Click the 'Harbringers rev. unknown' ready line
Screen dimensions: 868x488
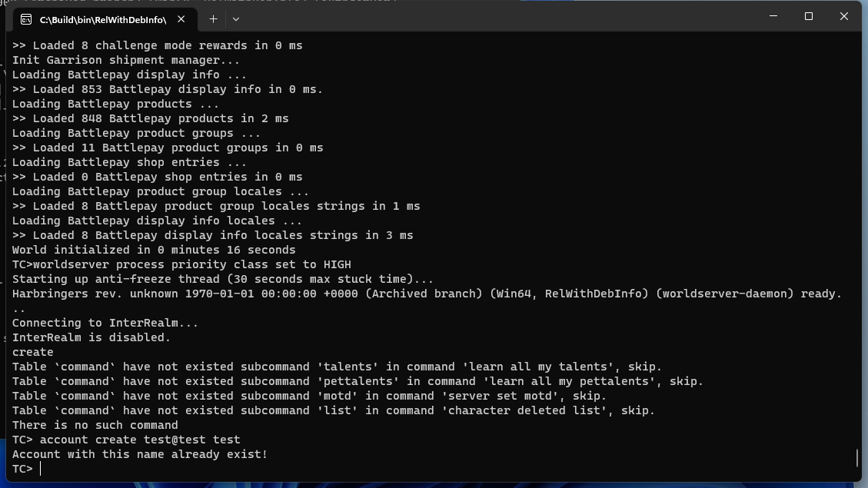(x=427, y=294)
